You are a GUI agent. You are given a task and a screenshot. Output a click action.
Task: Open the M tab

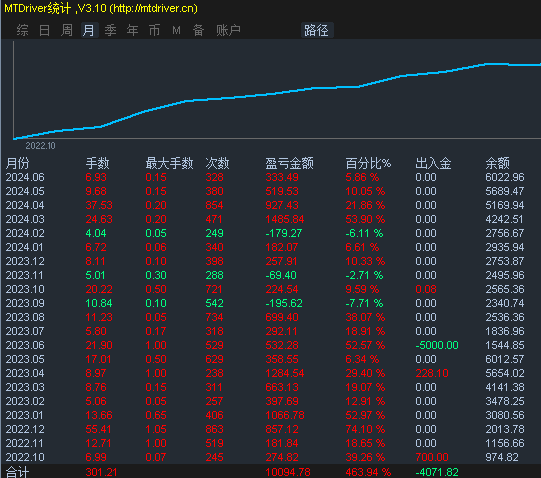coord(176,30)
